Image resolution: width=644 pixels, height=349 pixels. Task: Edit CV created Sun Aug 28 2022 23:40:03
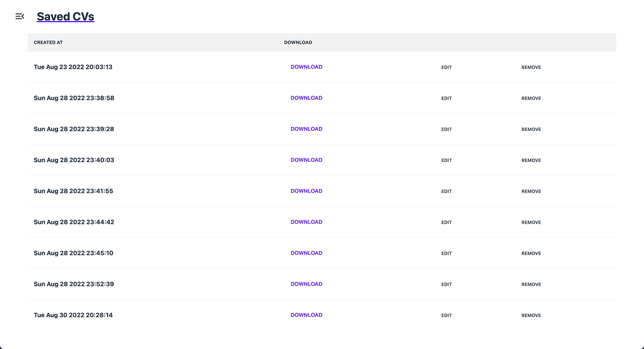[446, 160]
